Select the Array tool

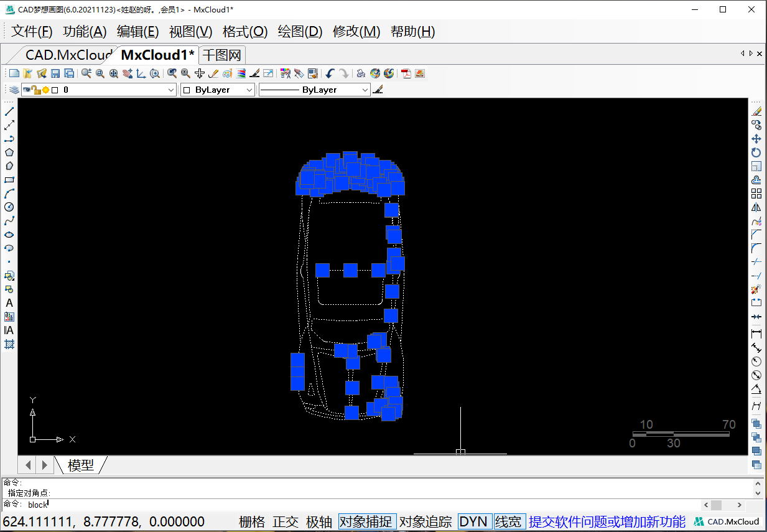pos(756,194)
